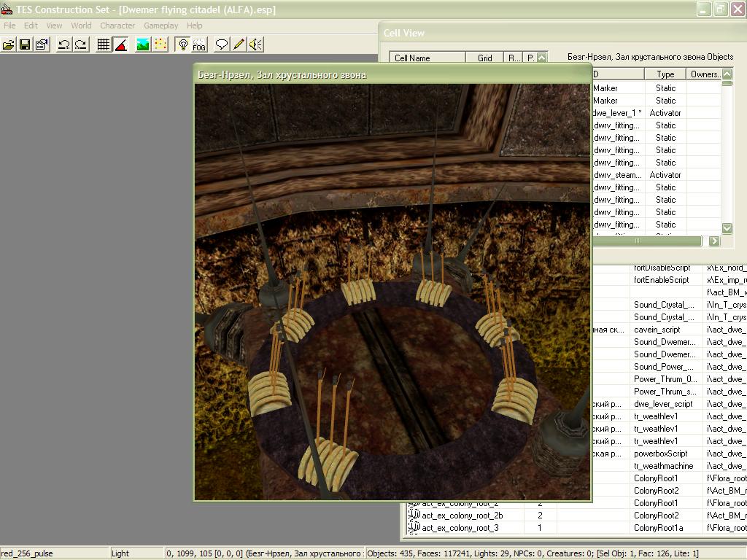Click x\Ex_imp_r model path cell
This screenshot has height=560, width=747.
726,280
